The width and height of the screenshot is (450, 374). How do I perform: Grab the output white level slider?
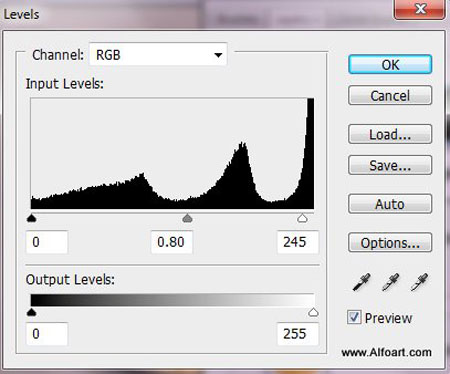[x=313, y=312]
